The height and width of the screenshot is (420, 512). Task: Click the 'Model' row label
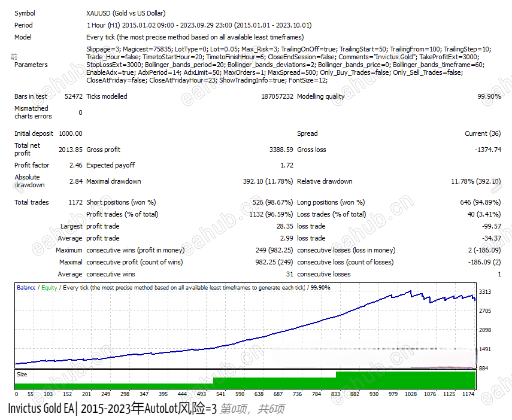(x=23, y=37)
